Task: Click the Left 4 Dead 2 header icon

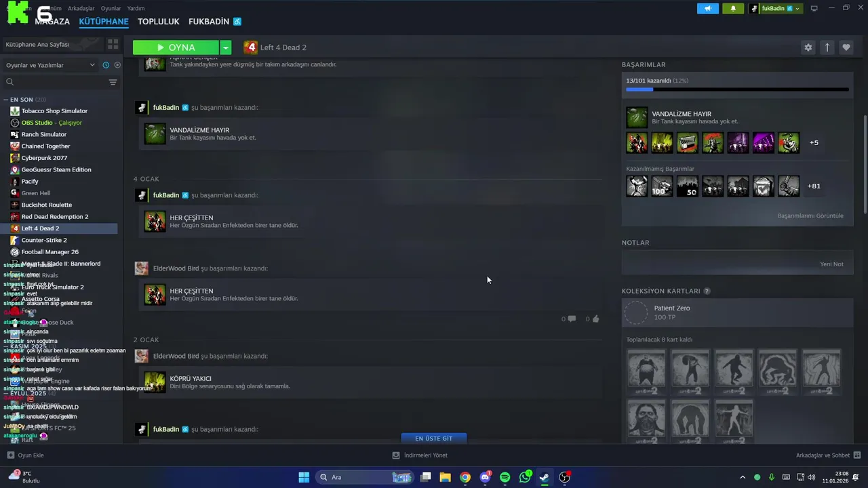Action: [x=251, y=47]
